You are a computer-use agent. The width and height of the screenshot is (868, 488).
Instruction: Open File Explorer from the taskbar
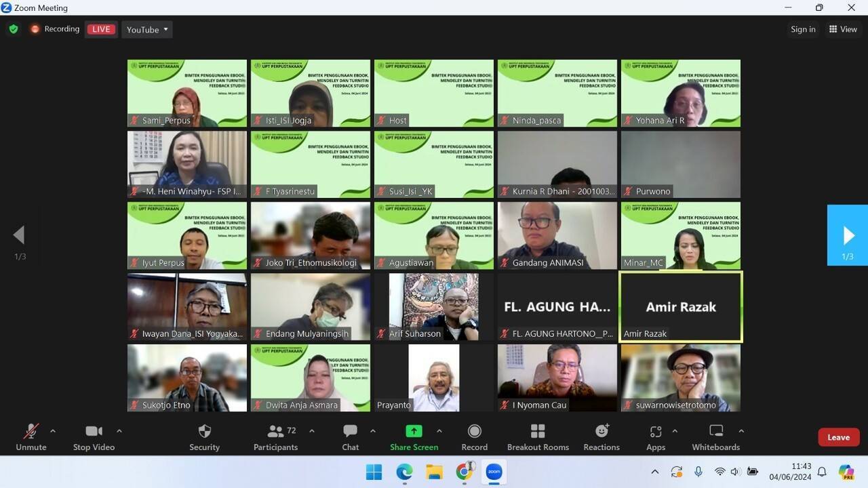(x=434, y=472)
